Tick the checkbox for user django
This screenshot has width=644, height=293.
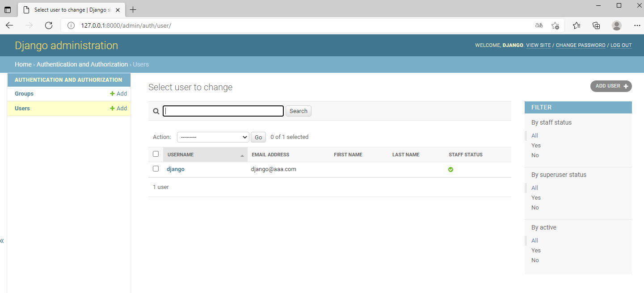tap(156, 169)
